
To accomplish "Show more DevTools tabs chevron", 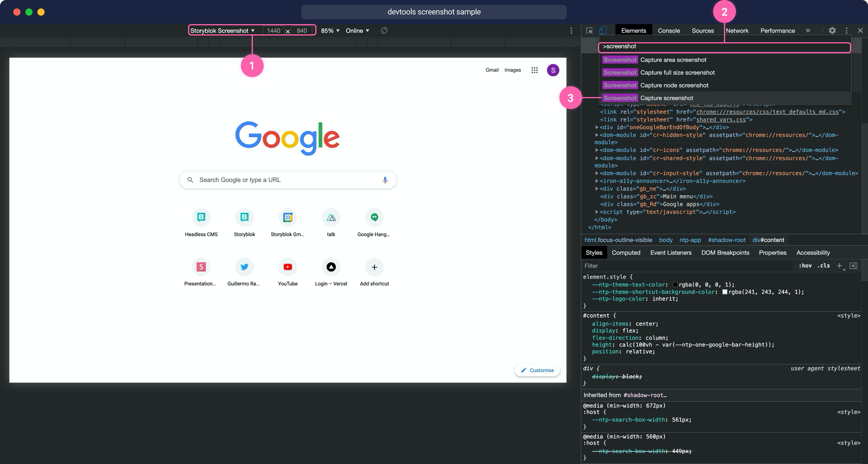I will coord(808,30).
